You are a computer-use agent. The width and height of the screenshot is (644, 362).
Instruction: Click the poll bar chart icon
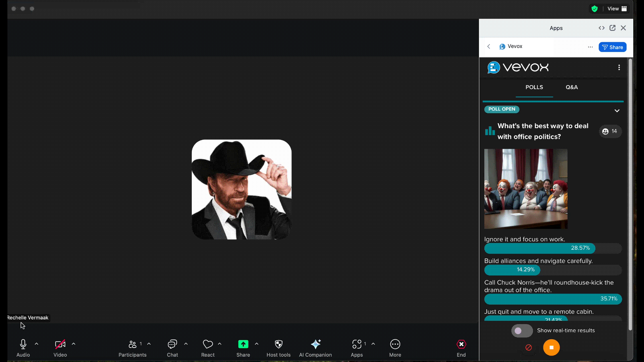490,130
